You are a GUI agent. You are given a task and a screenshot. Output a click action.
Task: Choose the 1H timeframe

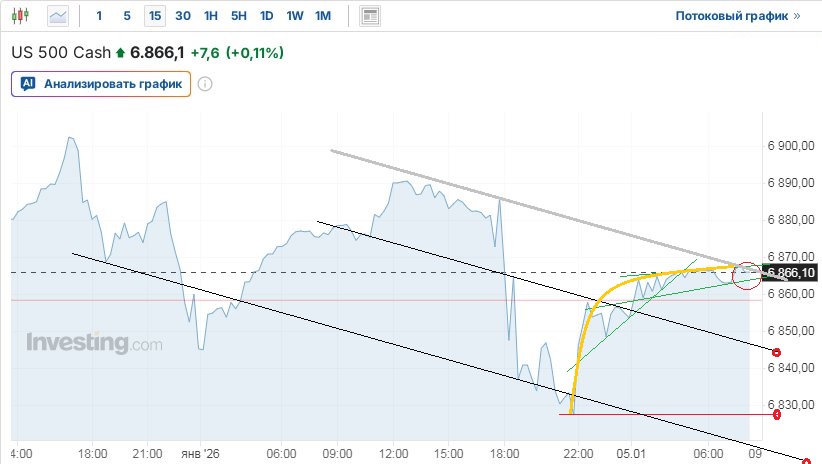[210, 16]
